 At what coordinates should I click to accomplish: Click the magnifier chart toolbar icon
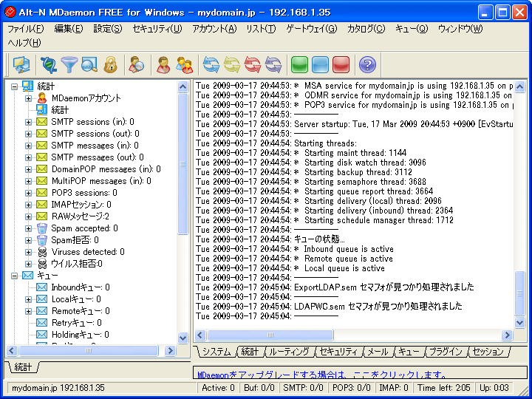click(x=89, y=65)
